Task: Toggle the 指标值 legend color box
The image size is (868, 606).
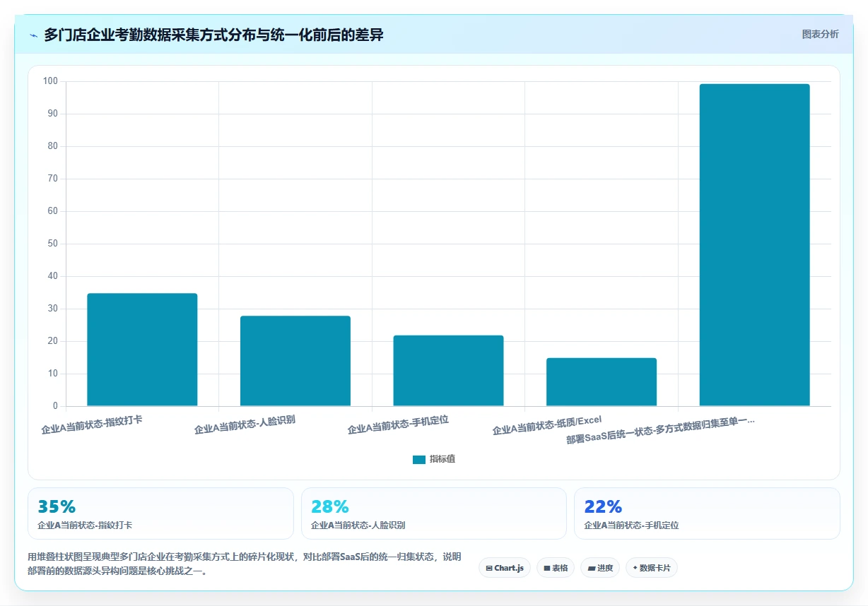Action: pyautogui.click(x=419, y=459)
